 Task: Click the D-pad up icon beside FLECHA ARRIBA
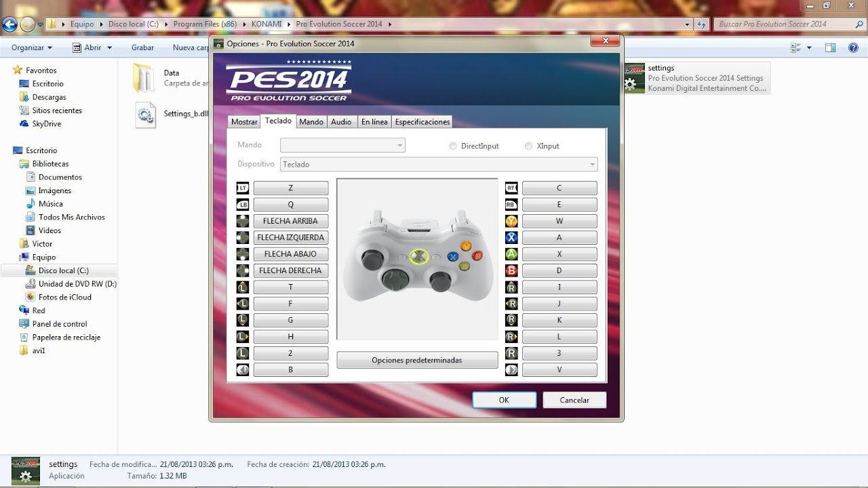(243, 221)
